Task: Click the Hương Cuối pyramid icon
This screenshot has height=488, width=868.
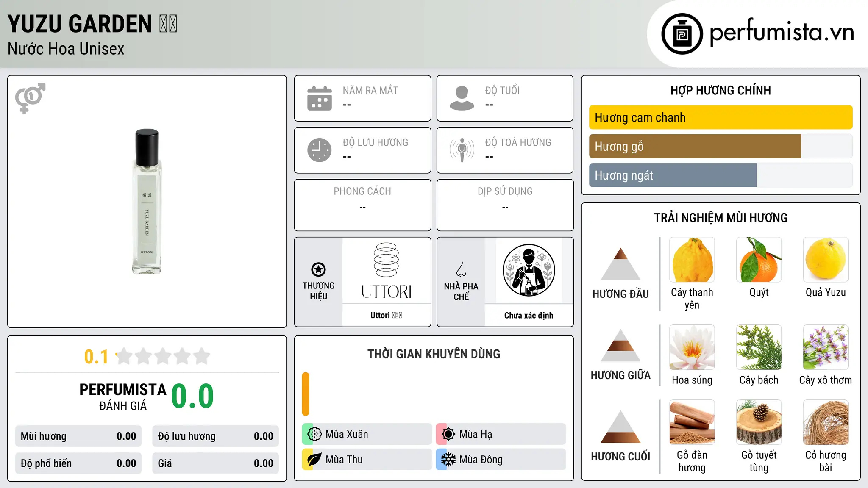Action: pyautogui.click(x=620, y=427)
